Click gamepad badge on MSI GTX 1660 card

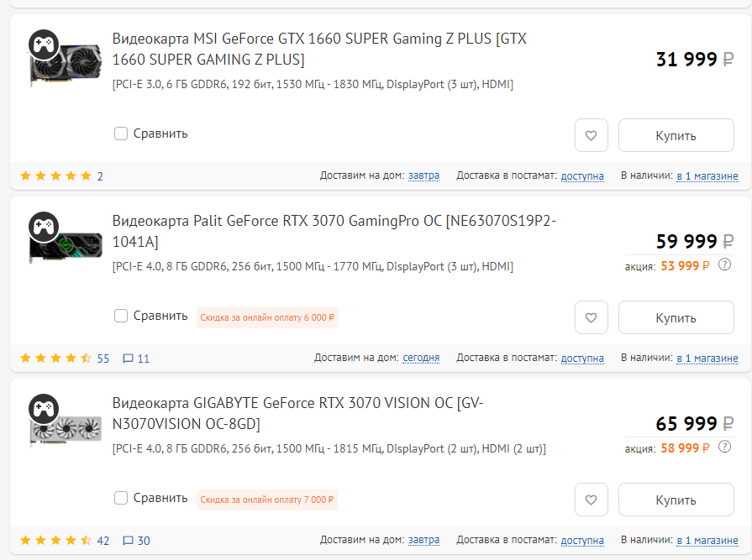[44, 44]
